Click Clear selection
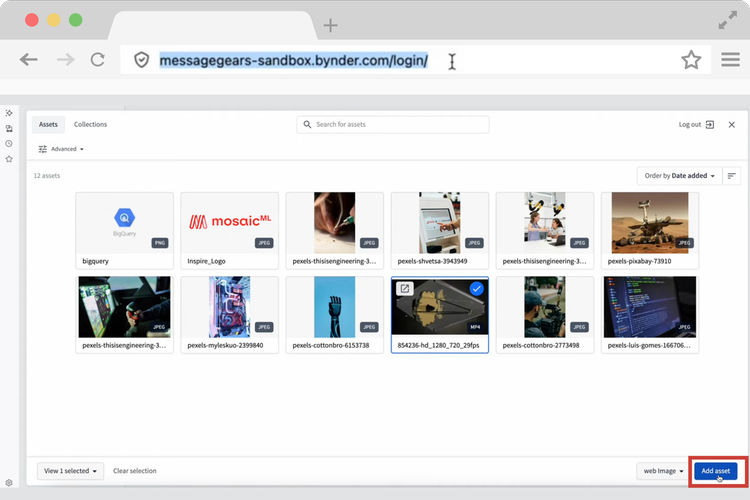Image resolution: width=750 pixels, height=500 pixels. [134, 471]
